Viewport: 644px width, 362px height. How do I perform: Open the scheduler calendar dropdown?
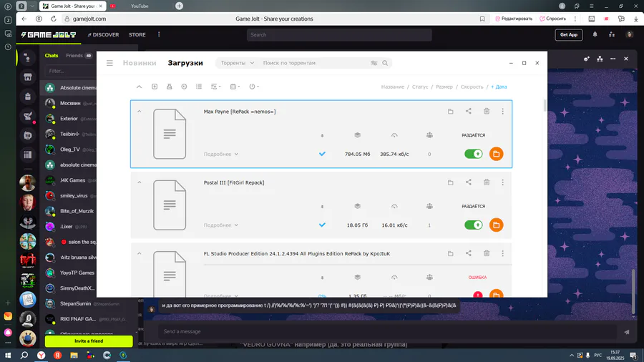pyautogui.click(x=235, y=87)
